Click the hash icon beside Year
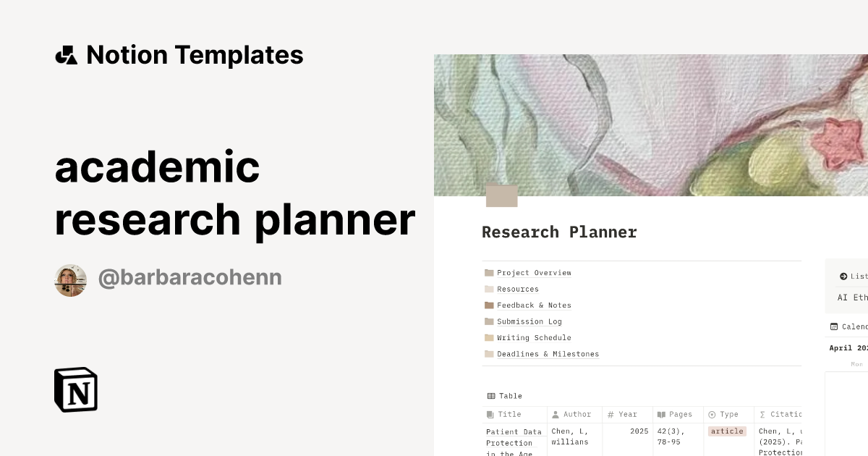 click(611, 414)
